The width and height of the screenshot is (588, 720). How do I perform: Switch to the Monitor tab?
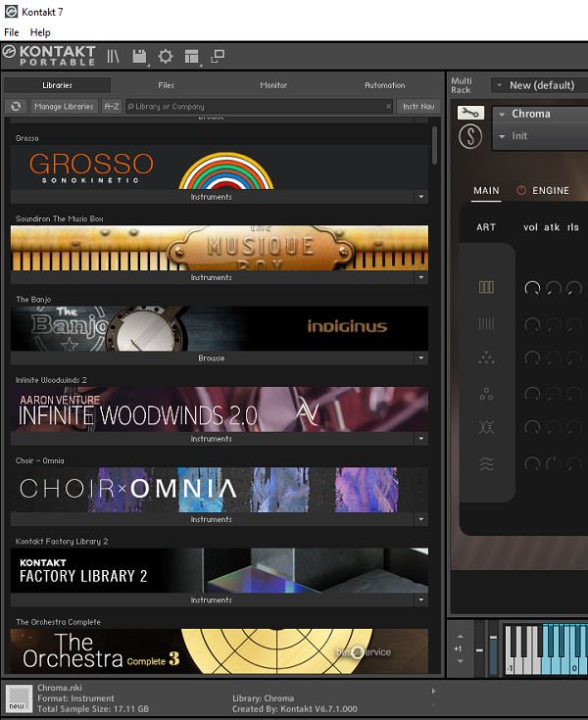click(273, 85)
